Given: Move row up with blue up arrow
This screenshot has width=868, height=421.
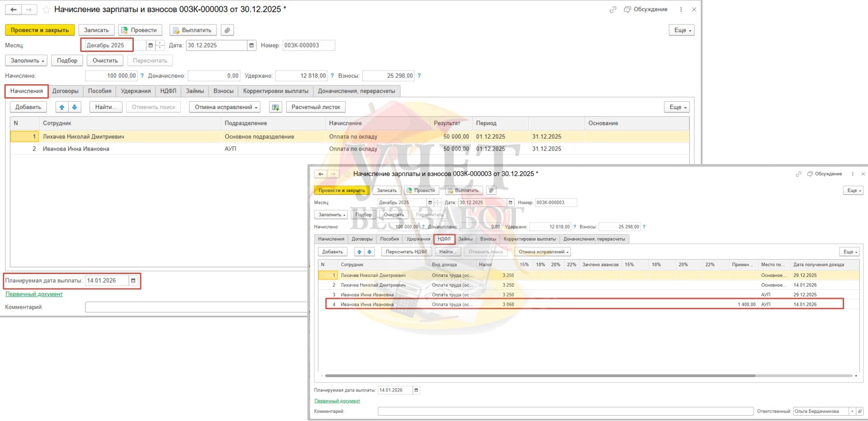Looking at the screenshot, I should coord(62,107).
